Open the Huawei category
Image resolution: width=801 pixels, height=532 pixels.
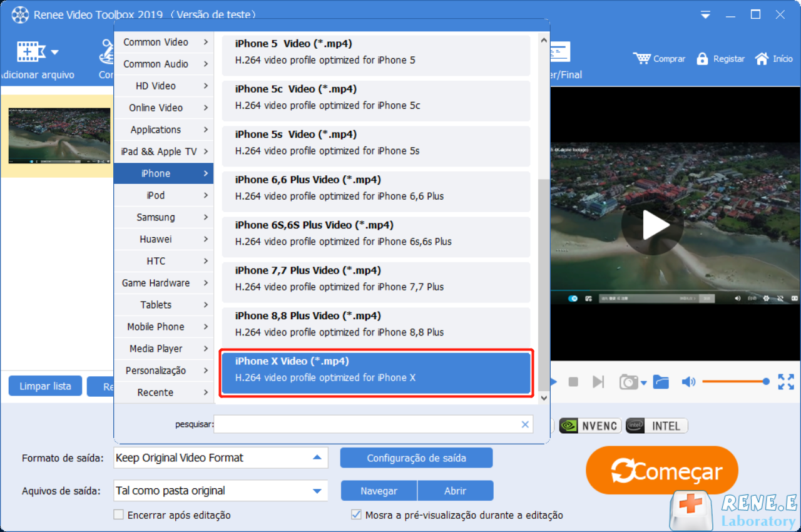coord(163,239)
